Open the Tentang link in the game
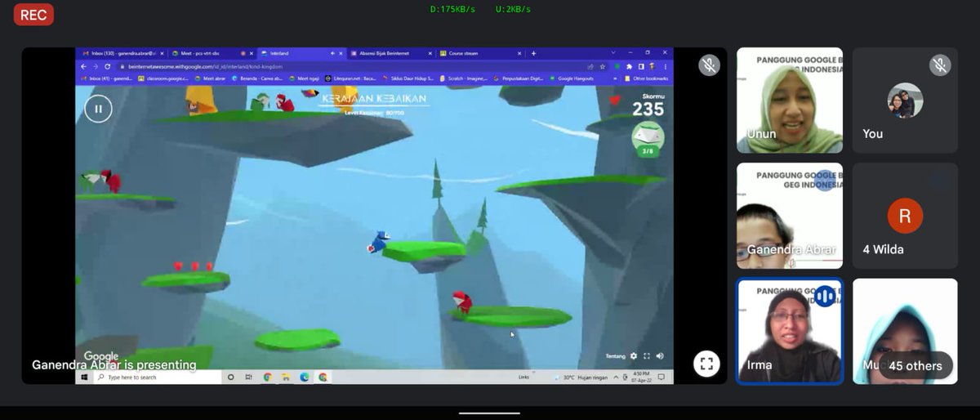 pyautogui.click(x=615, y=356)
